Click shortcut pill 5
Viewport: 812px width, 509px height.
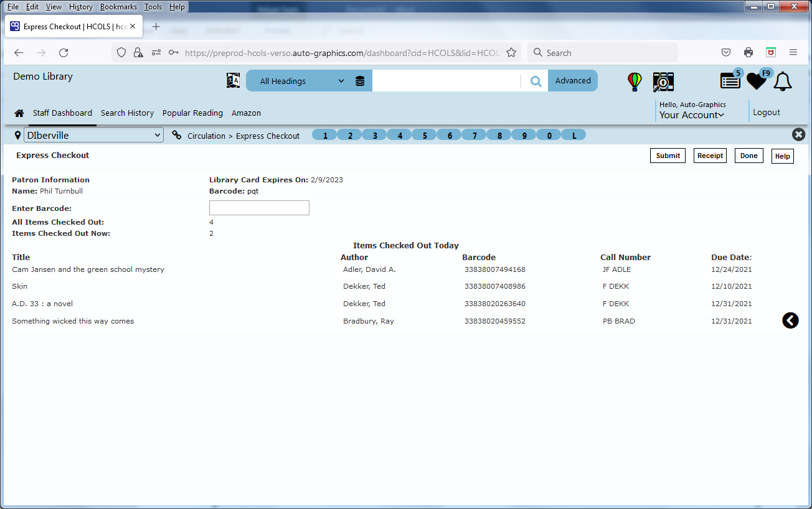tap(425, 135)
